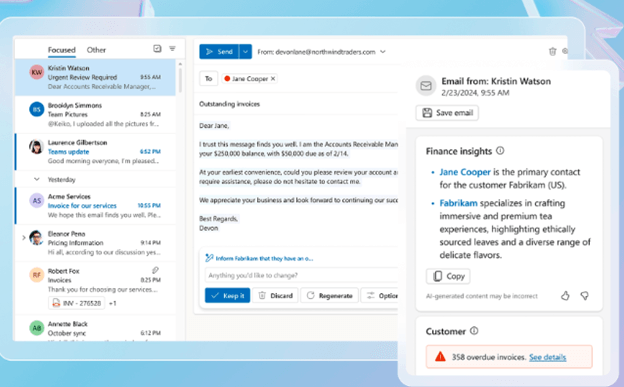Image resolution: width=624 pixels, height=387 pixels.
Task: Delete the draft with the trash icon
Action: click(x=552, y=51)
